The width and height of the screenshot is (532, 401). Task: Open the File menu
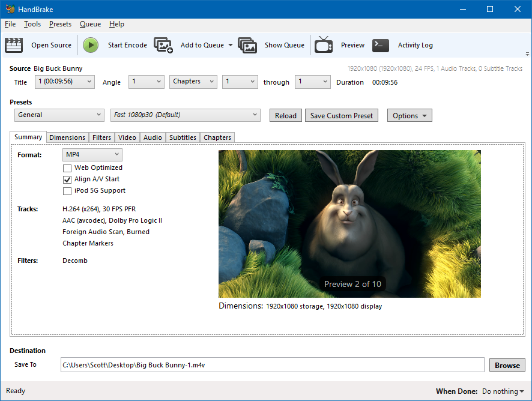coord(10,24)
